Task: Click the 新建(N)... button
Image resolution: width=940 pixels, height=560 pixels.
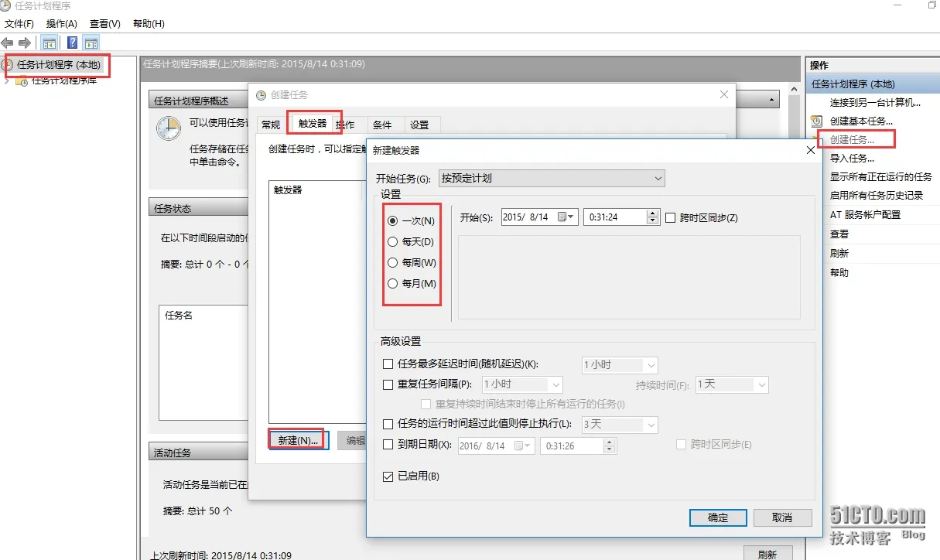Action: (x=299, y=440)
